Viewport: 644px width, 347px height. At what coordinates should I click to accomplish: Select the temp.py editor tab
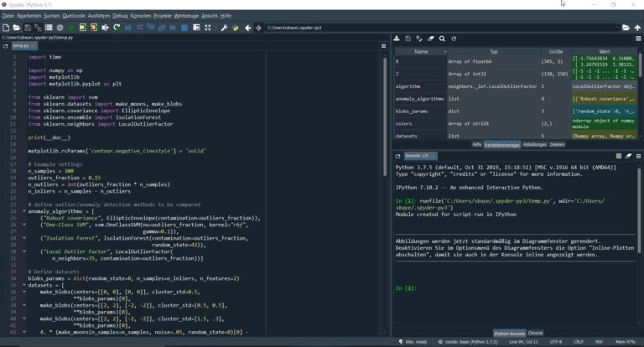pyautogui.click(x=23, y=46)
